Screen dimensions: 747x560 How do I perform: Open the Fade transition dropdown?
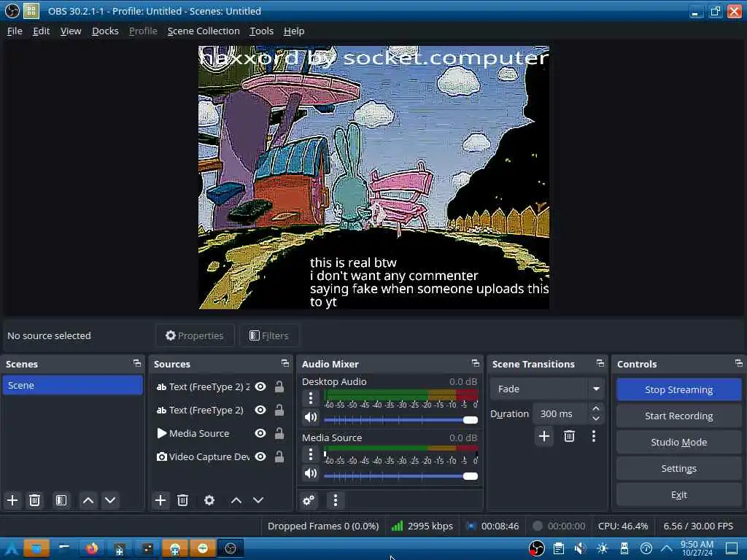pos(547,389)
